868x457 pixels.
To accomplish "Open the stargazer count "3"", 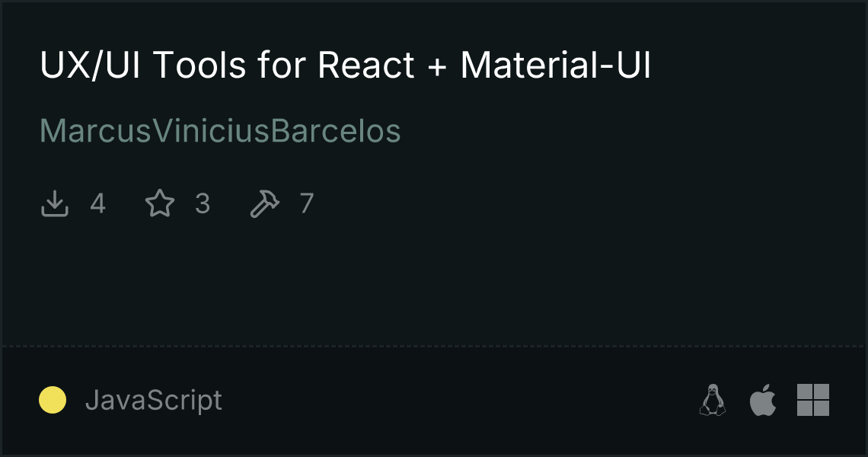I will pos(203,203).
